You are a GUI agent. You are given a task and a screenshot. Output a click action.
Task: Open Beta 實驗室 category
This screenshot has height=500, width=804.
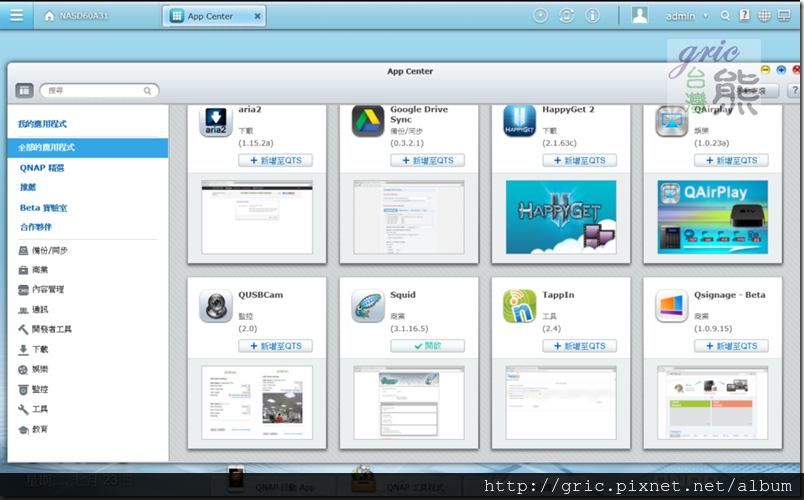click(x=43, y=208)
